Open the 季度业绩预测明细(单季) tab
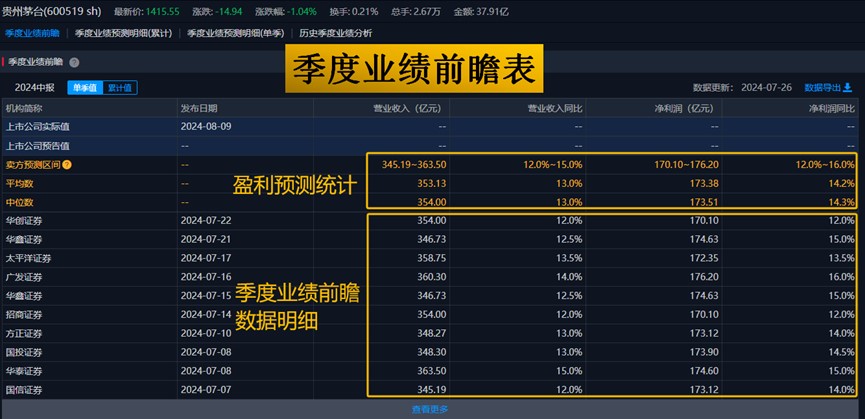The height and width of the screenshot is (419, 865). click(236, 33)
